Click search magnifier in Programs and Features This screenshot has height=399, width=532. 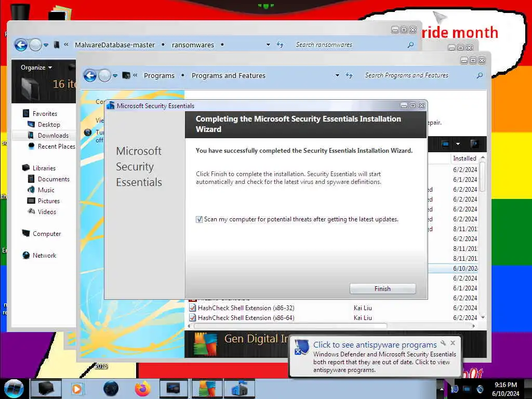[480, 75]
